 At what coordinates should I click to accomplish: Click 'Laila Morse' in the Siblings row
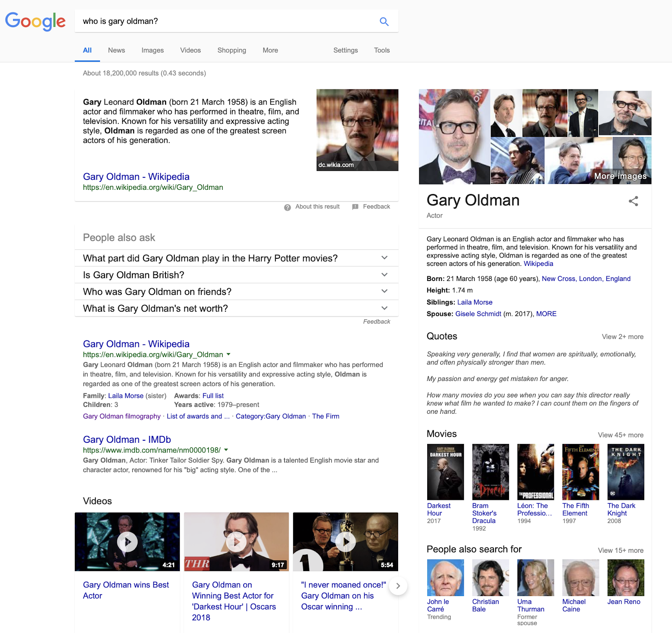[x=475, y=302]
